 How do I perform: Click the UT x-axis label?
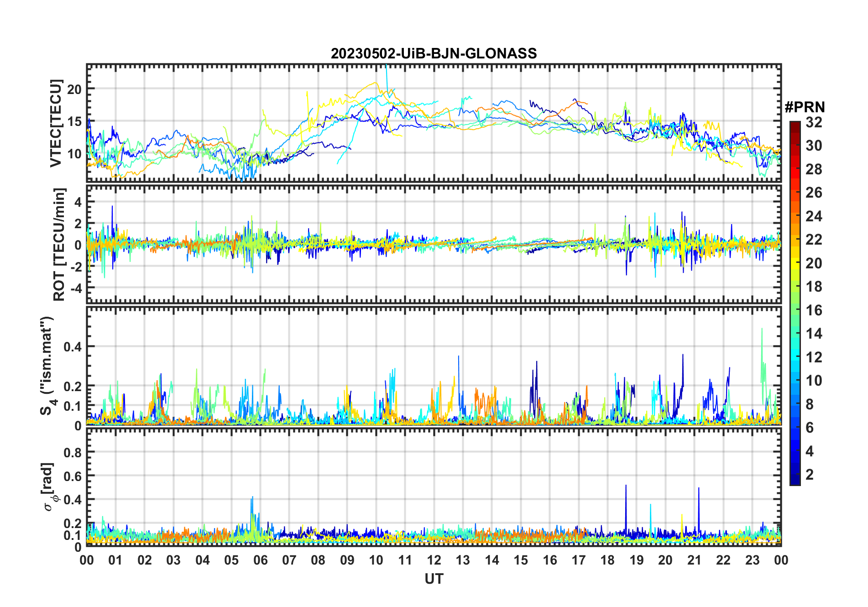[x=434, y=579]
